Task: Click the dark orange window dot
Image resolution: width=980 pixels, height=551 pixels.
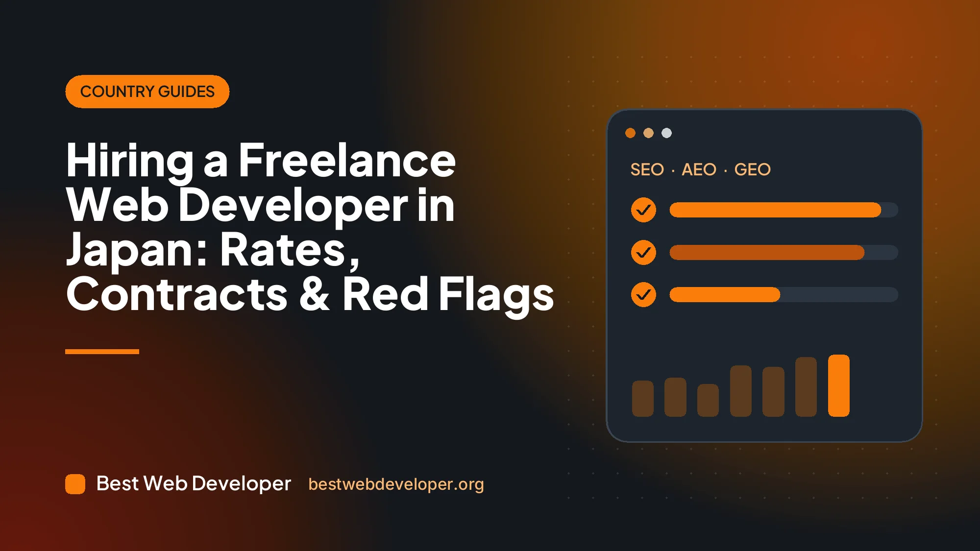Action: point(631,133)
